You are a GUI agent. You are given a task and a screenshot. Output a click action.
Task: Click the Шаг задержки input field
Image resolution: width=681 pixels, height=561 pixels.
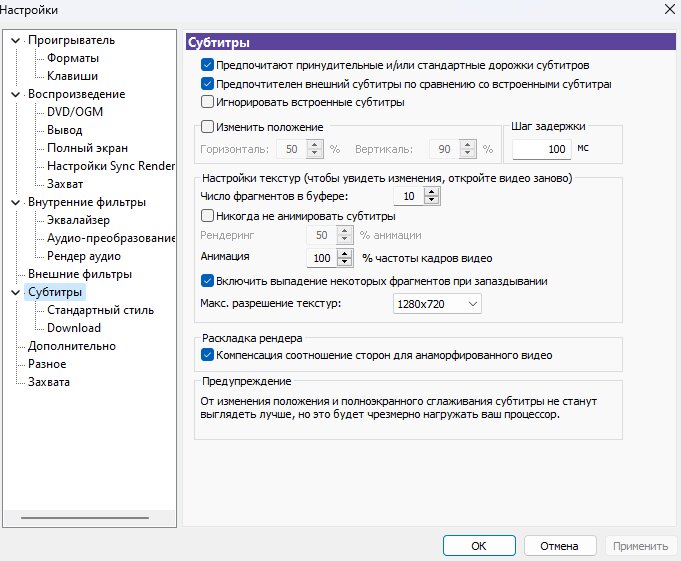541,149
